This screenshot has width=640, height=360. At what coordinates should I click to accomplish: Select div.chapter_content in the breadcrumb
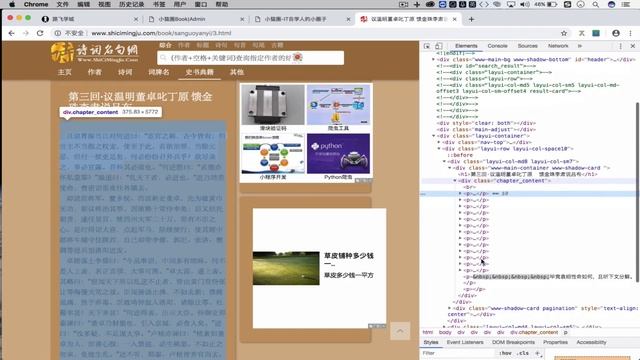(x=534, y=333)
